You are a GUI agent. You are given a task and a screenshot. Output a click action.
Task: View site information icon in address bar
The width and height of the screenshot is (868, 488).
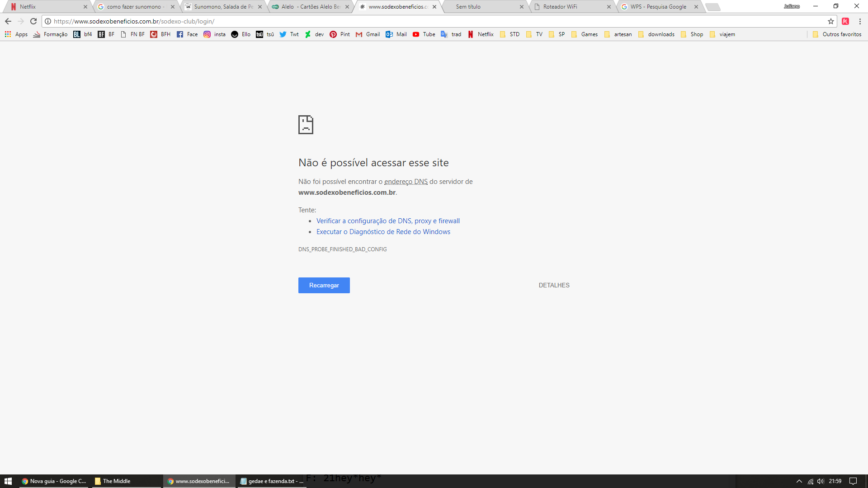pos(48,21)
